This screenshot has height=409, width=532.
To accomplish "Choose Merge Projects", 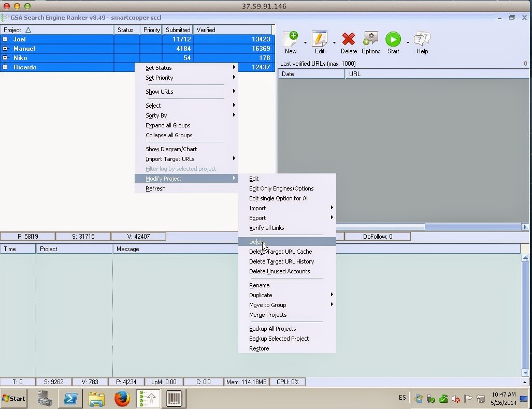I will (x=287, y=315).
